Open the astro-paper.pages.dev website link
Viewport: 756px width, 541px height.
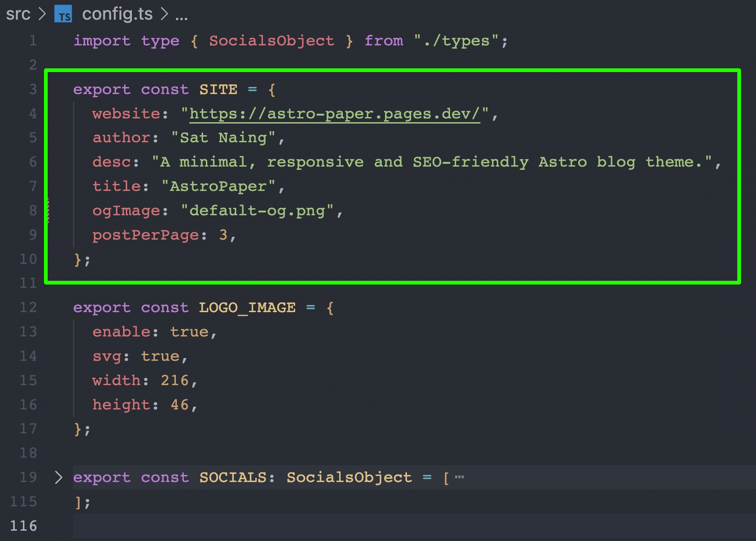click(334, 114)
